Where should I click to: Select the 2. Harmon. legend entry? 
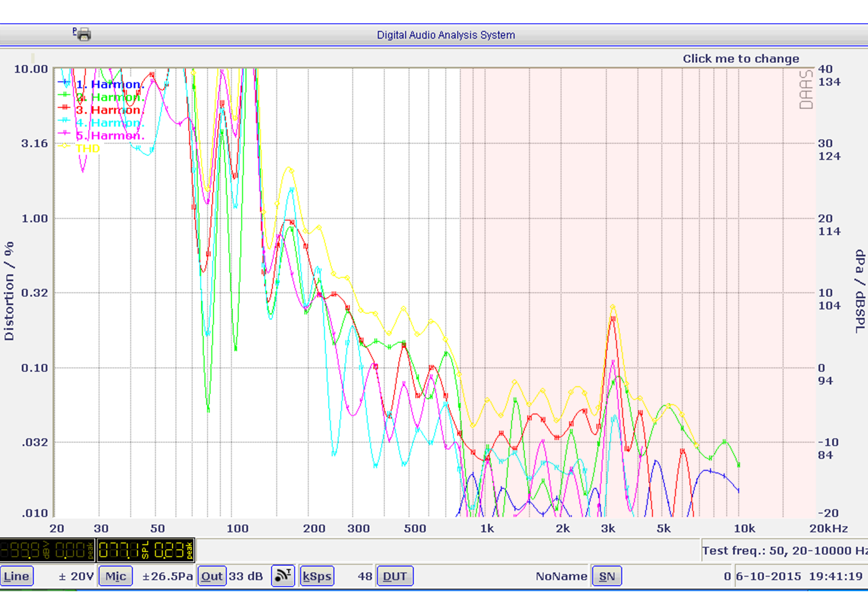(x=110, y=97)
